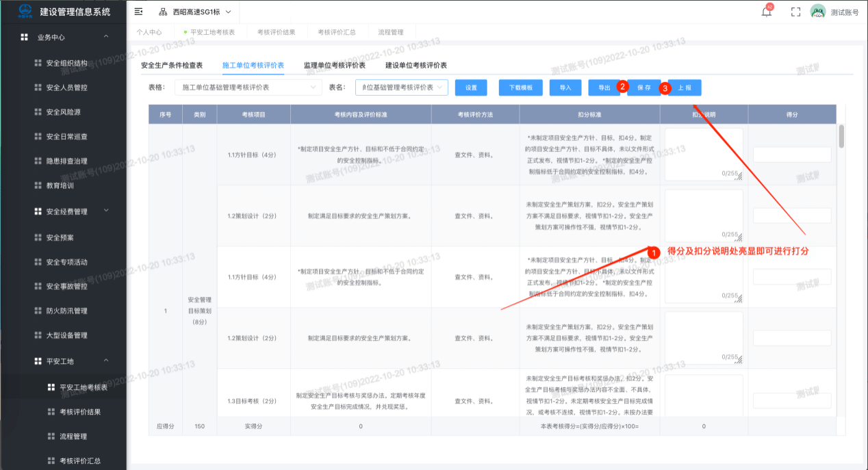Expand 西昭高速SG1标 project dropdown

(x=195, y=12)
